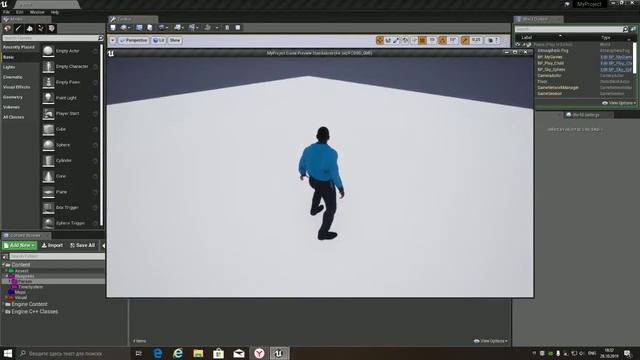Expand the Engine C++ Classes folder

coord(3,312)
